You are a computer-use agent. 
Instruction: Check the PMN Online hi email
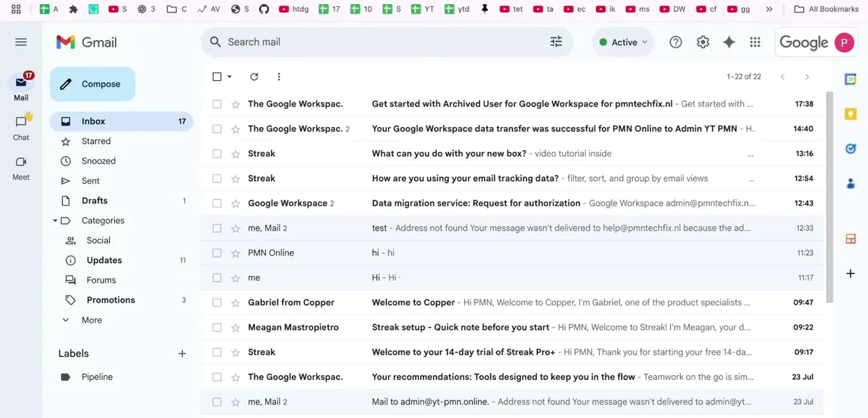(x=217, y=253)
